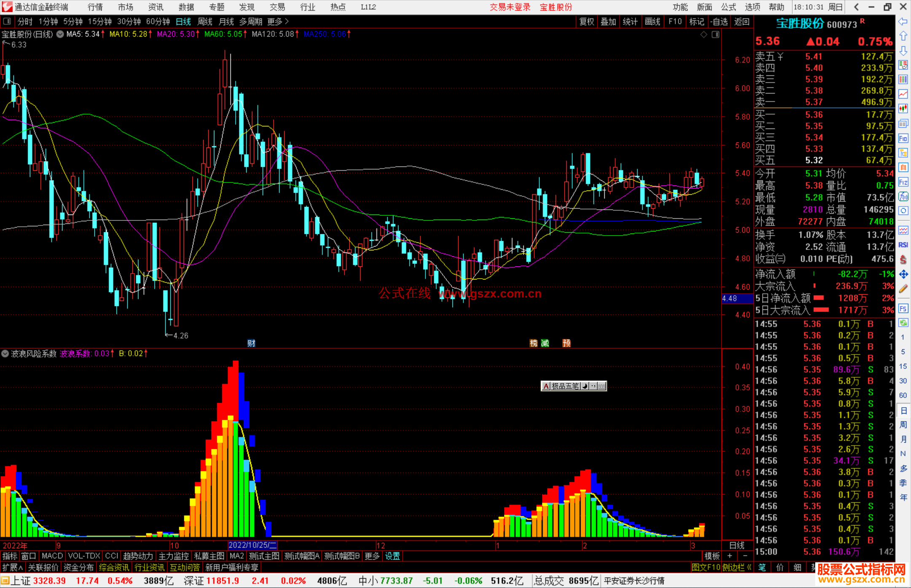Switch to the 周线 period tab
911x588 pixels.
(x=205, y=21)
